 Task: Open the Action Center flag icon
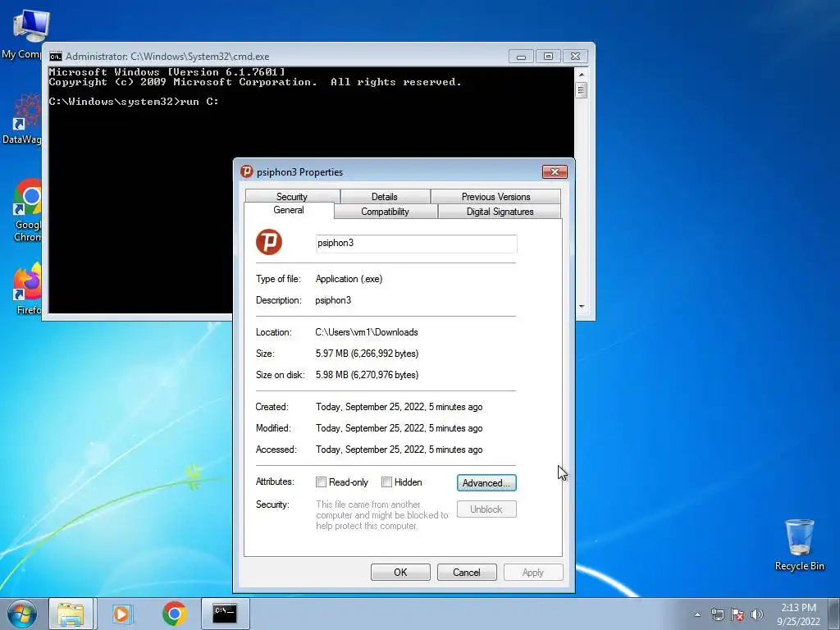pyautogui.click(x=737, y=614)
